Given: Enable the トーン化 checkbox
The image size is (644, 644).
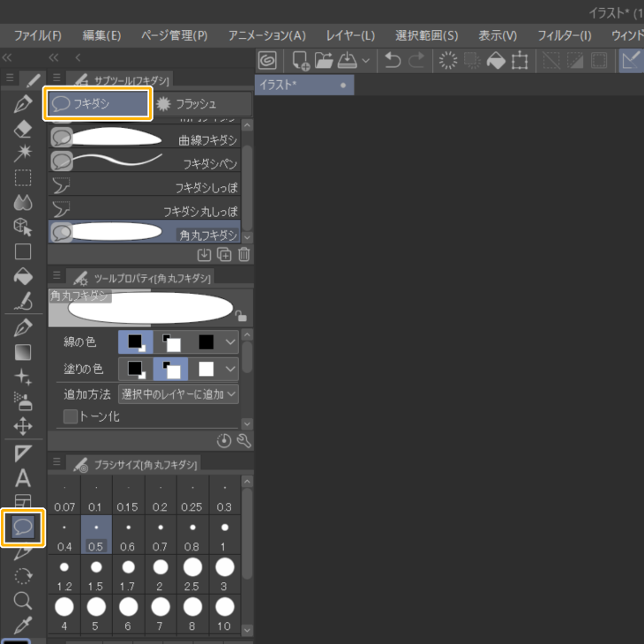Looking at the screenshot, I should (x=71, y=416).
